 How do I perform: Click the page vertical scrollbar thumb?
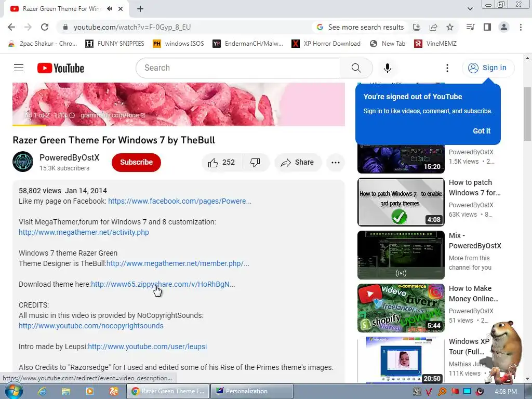point(527,114)
